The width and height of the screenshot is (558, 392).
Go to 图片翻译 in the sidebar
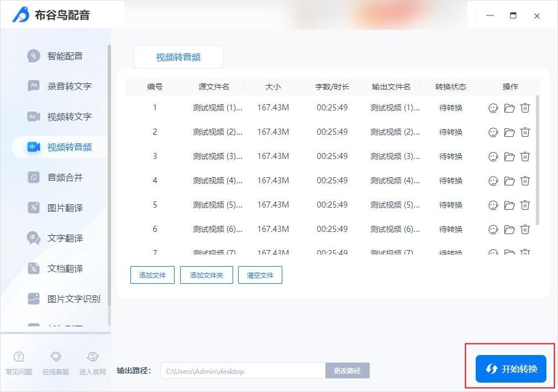coord(55,208)
